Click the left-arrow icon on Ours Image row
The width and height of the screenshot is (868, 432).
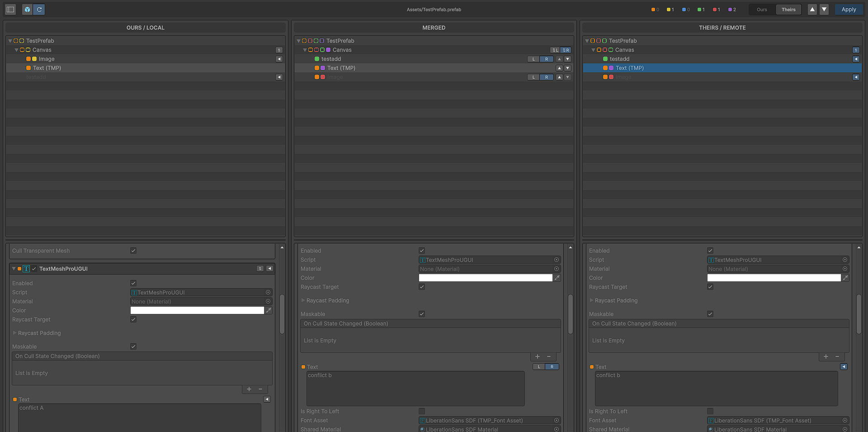point(279,59)
